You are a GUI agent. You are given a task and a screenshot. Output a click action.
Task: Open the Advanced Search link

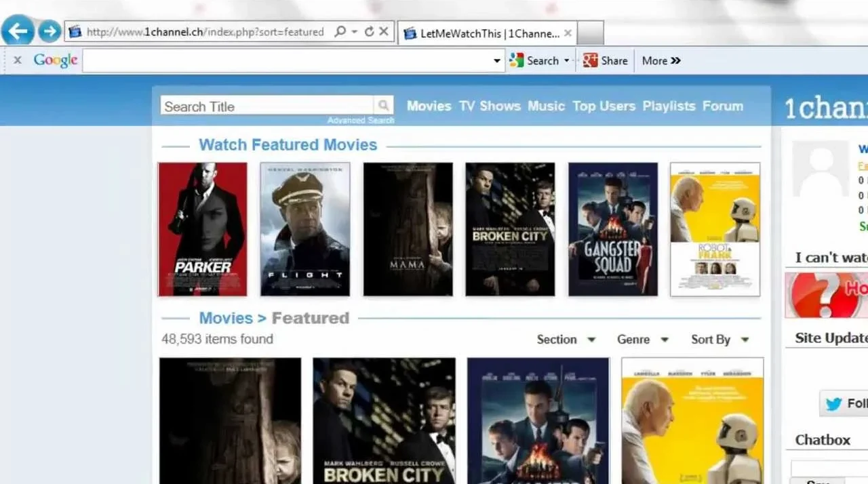point(361,119)
